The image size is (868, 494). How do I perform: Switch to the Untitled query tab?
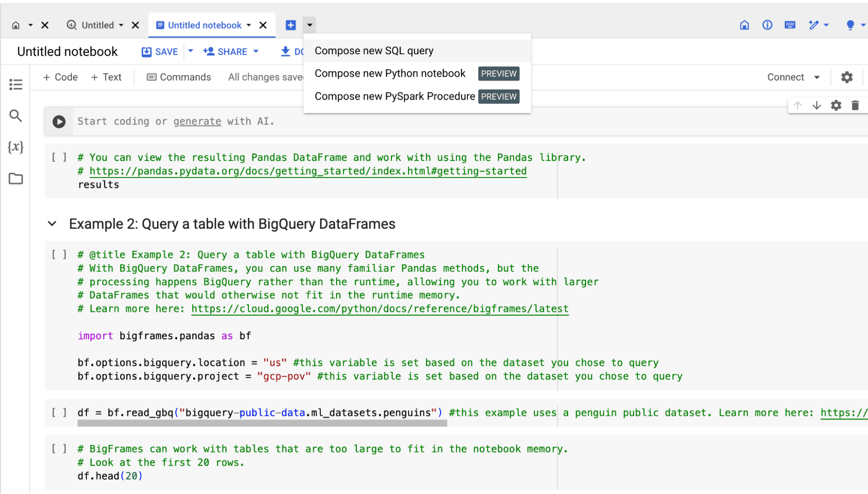tap(90, 25)
